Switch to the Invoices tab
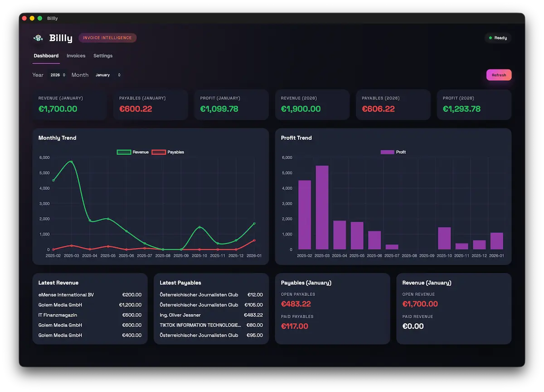This screenshot has height=392, width=544. point(76,55)
